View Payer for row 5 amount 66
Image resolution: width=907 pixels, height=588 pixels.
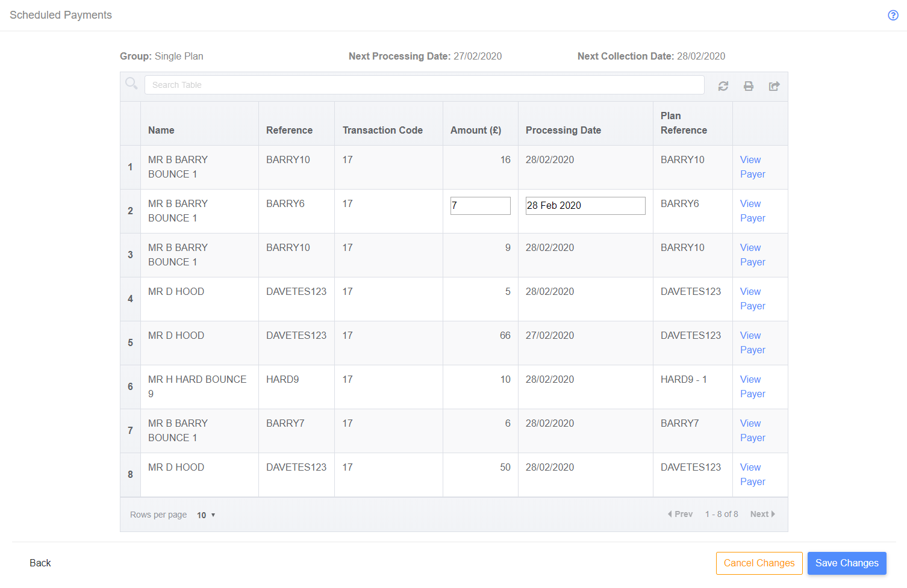click(x=752, y=342)
